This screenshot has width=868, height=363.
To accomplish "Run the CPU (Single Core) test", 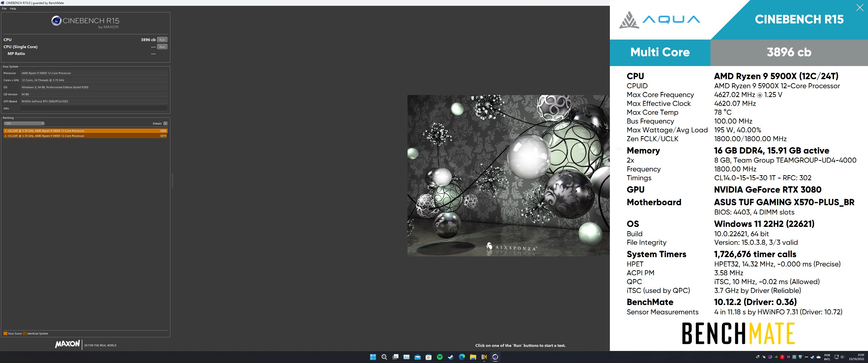I will pyautogui.click(x=162, y=47).
